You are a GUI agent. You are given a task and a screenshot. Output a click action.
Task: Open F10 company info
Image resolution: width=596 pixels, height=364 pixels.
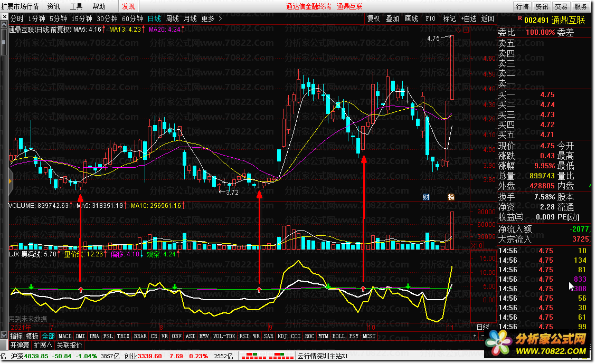tap(430, 18)
